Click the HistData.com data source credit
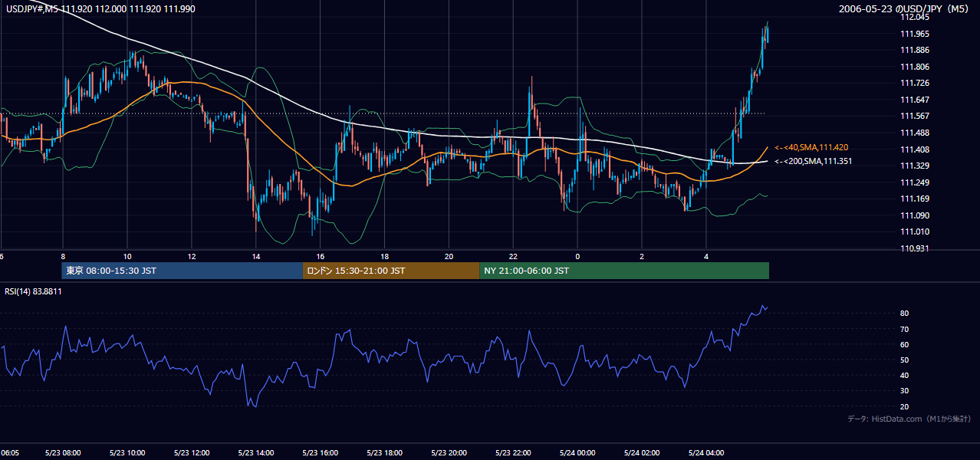 pos(909,419)
